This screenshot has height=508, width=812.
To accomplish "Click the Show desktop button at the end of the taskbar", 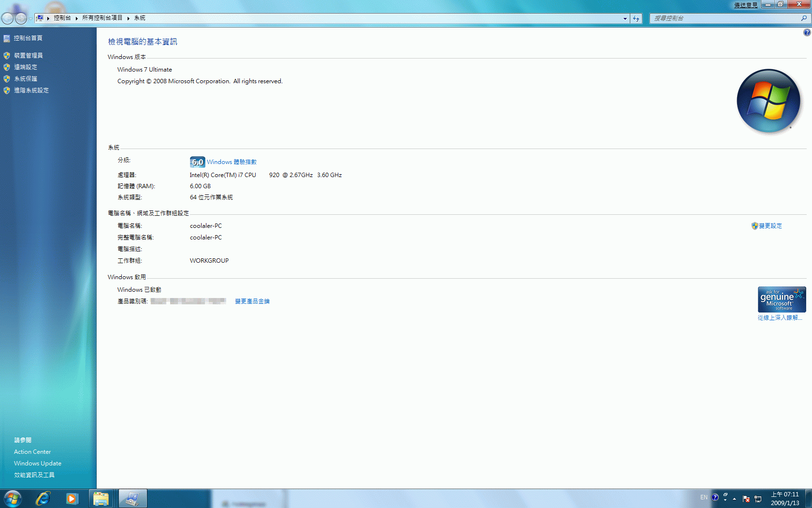I will [808, 498].
